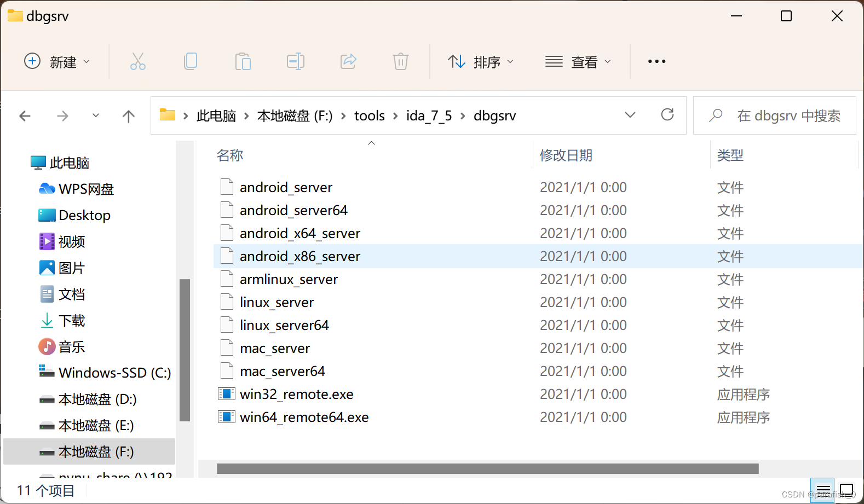Click the win64_remote64.exe application icon
This screenshot has width=864, height=504.
(227, 417)
